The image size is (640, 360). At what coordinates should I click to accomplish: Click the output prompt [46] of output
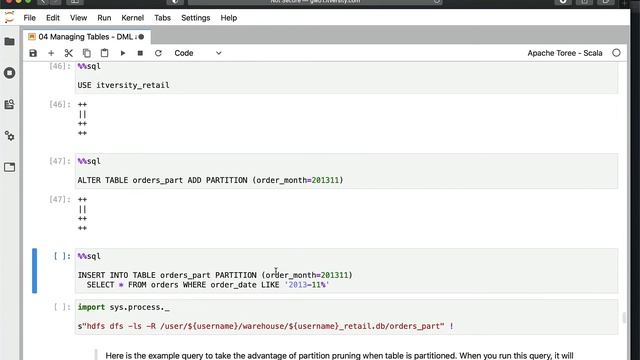60,104
